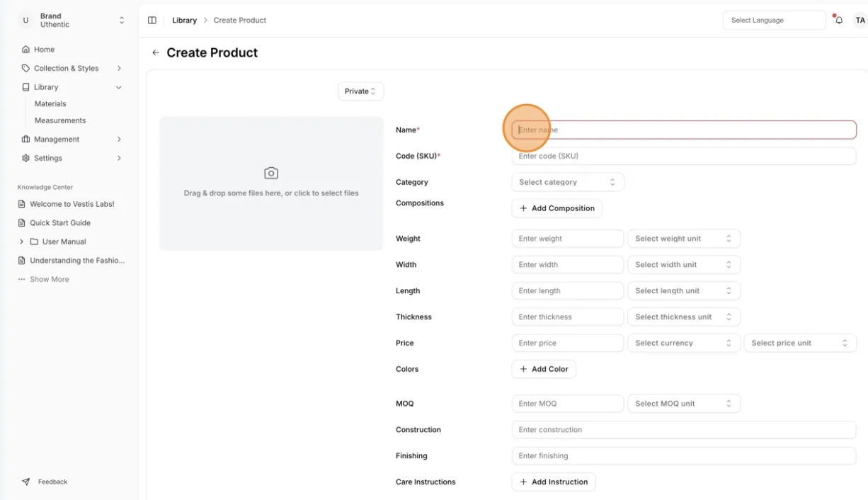Screen dimensions: 868x500
Task: Open Select width unit dropdown
Action: [x=684, y=265]
